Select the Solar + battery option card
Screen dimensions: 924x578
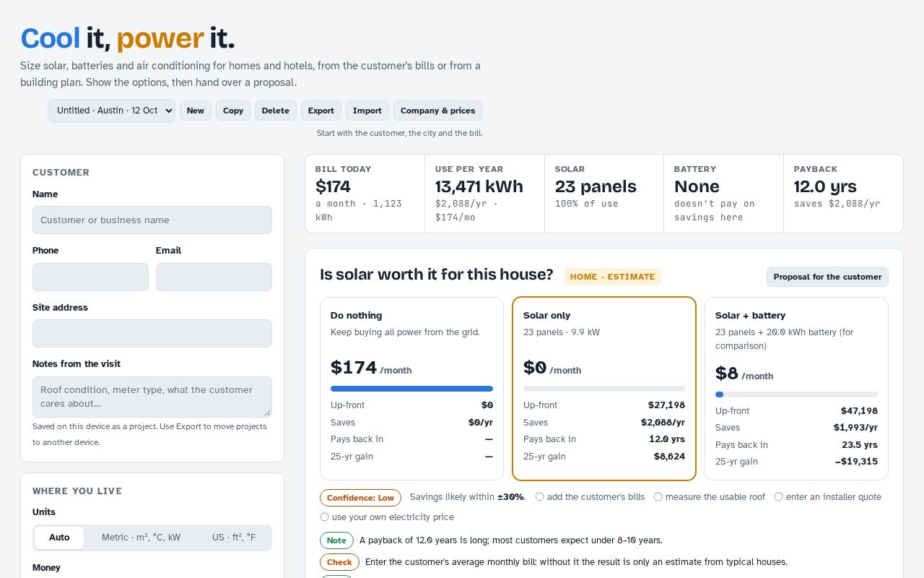[x=796, y=389]
